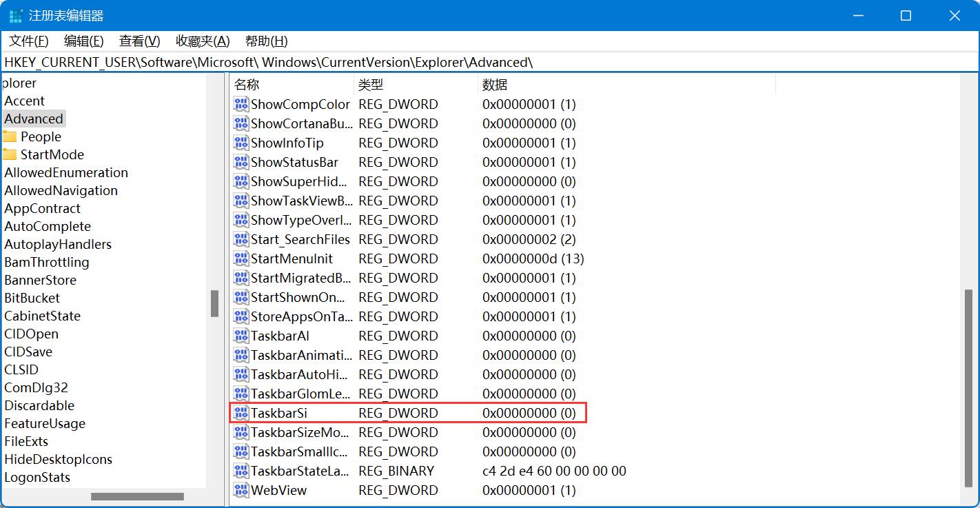This screenshot has height=508, width=980.
Task: Click the tree pane vertical scrollbar thumb
Action: click(215, 303)
